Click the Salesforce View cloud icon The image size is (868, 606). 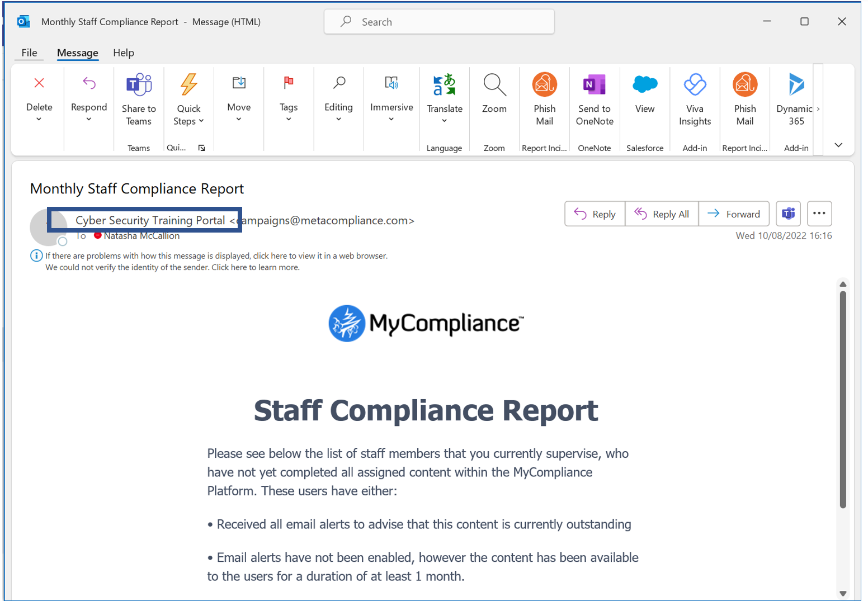coord(645,84)
